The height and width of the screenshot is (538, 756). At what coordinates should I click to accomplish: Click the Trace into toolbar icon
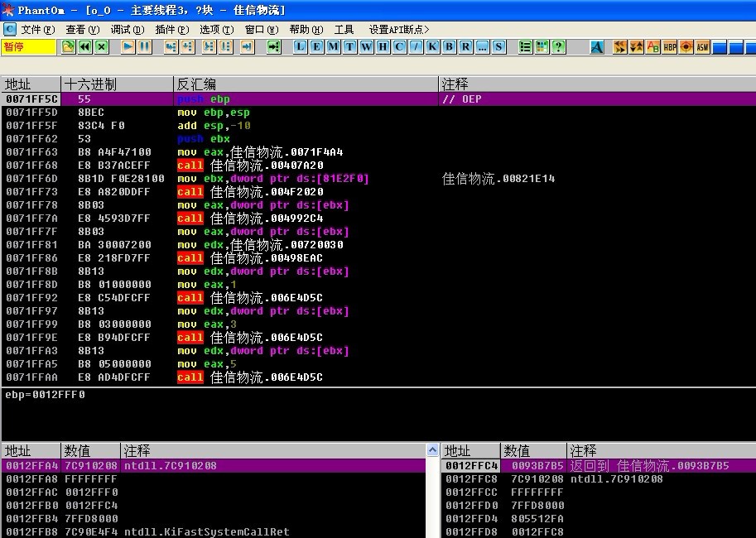pyautogui.click(x=209, y=46)
